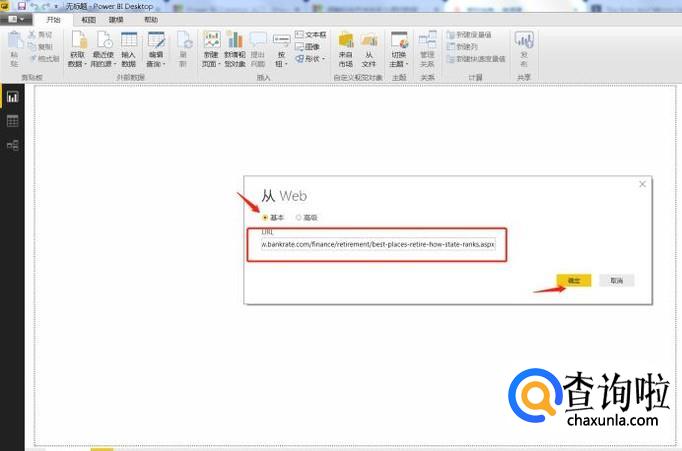Switch to the Help (帮助) tab

coord(151,20)
